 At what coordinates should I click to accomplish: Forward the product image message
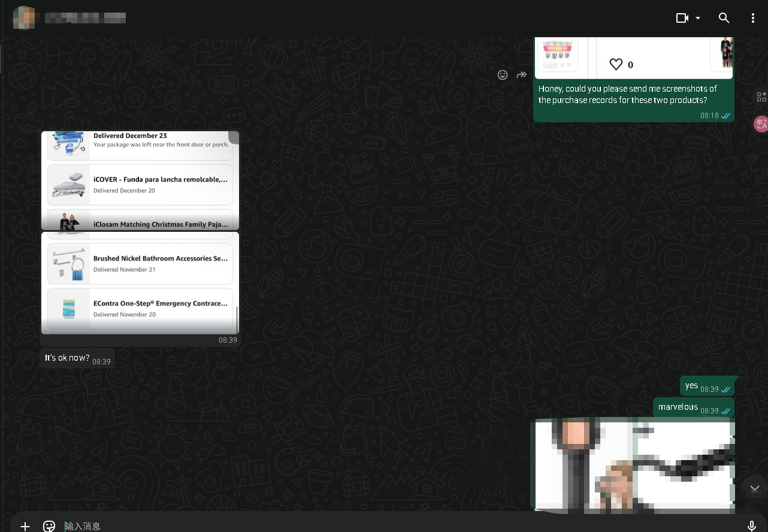pos(522,75)
